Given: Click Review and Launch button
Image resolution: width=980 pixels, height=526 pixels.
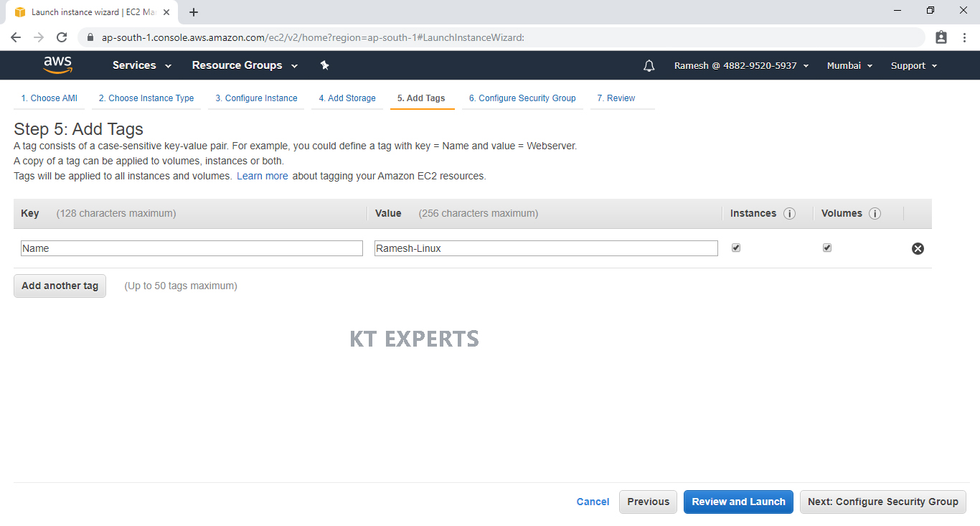Looking at the screenshot, I should pos(738,502).
